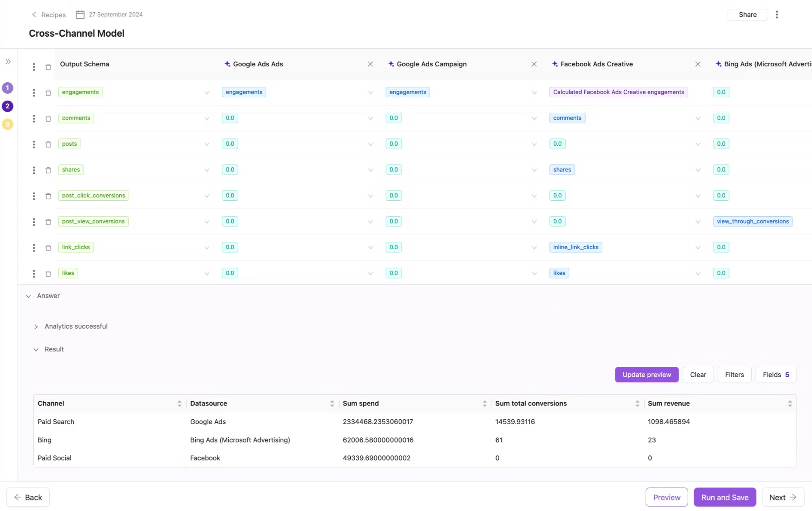Open the link_clicks row kebab menu
The image size is (812, 511).
tap(34, 248)
